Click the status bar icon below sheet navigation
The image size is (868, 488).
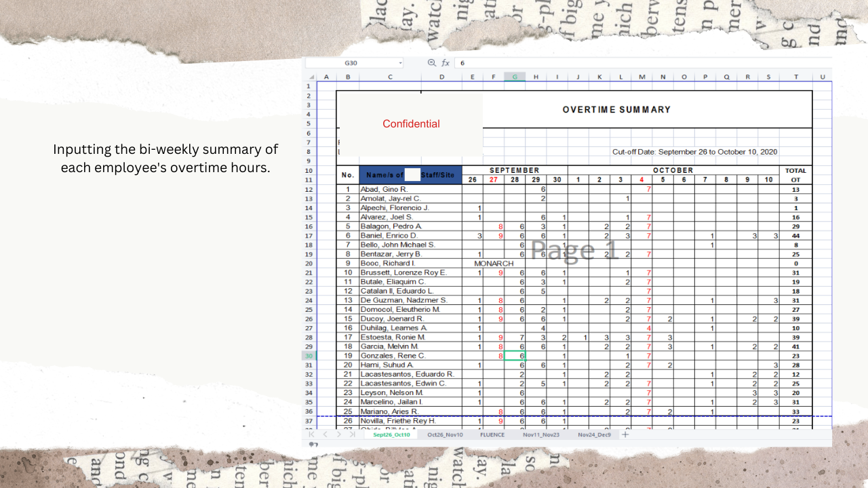tap(313, 444)
